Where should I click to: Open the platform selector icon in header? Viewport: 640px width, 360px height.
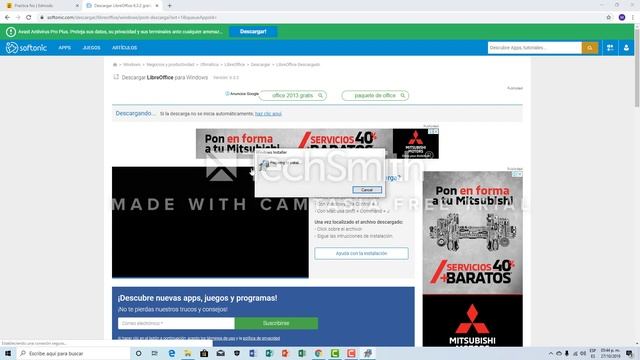(x=610, y=48)
